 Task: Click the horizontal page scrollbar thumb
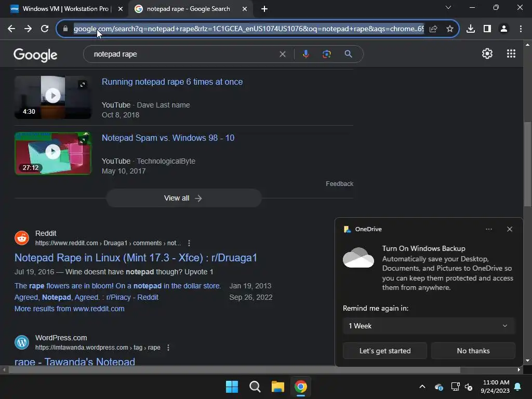pos(234,370)
